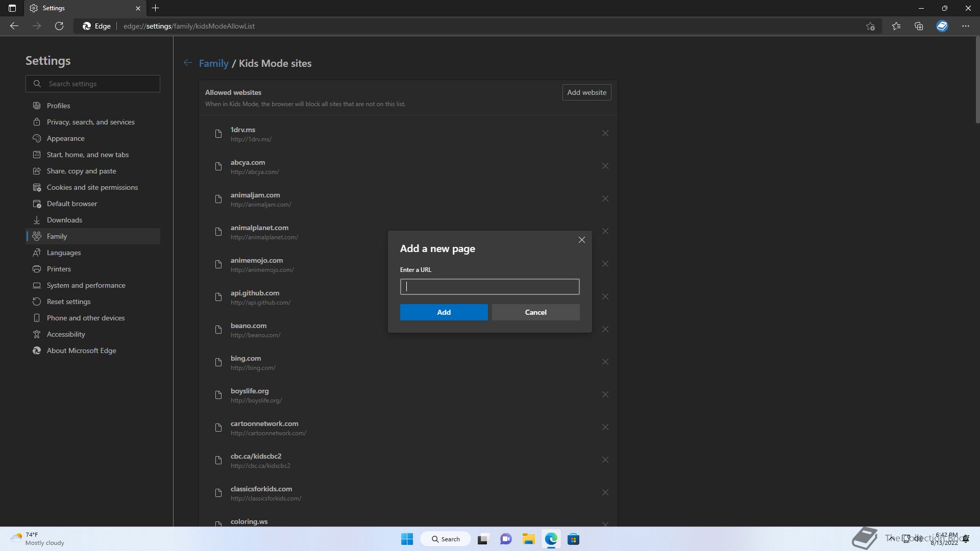The height and width of the screenshot is (551, 980).
Task: Open Start, home, and new tabs settings
Action: point(93,155)
